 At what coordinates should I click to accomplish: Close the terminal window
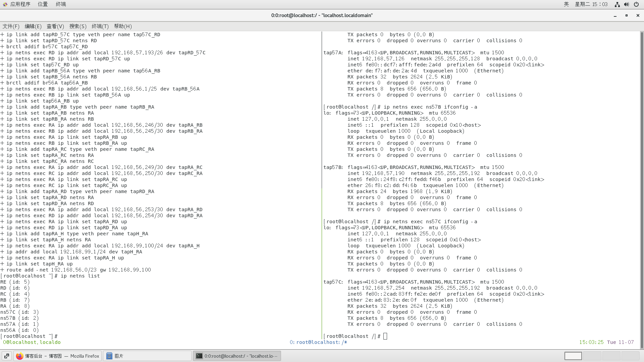point(638,15)
